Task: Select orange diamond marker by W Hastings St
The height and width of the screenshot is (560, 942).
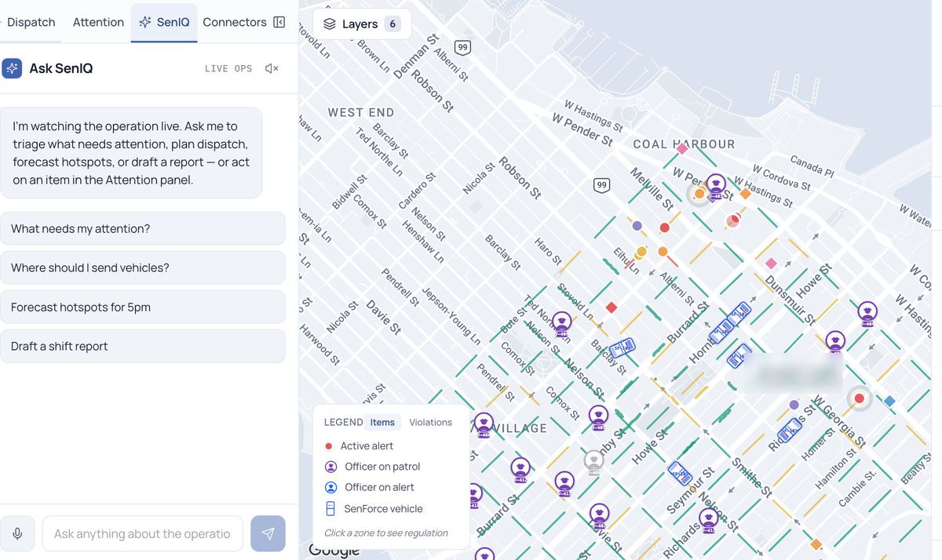Action: point(745,193)
